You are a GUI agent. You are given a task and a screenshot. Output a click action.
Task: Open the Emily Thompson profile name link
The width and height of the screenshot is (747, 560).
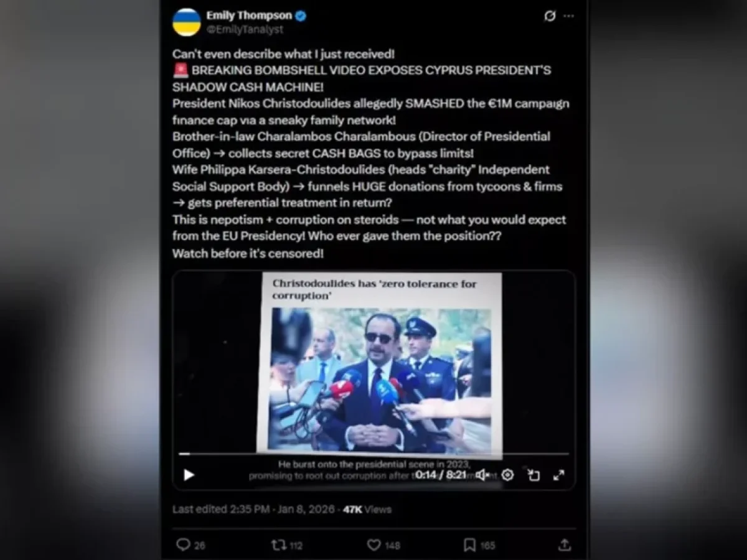tap(249, 16)
